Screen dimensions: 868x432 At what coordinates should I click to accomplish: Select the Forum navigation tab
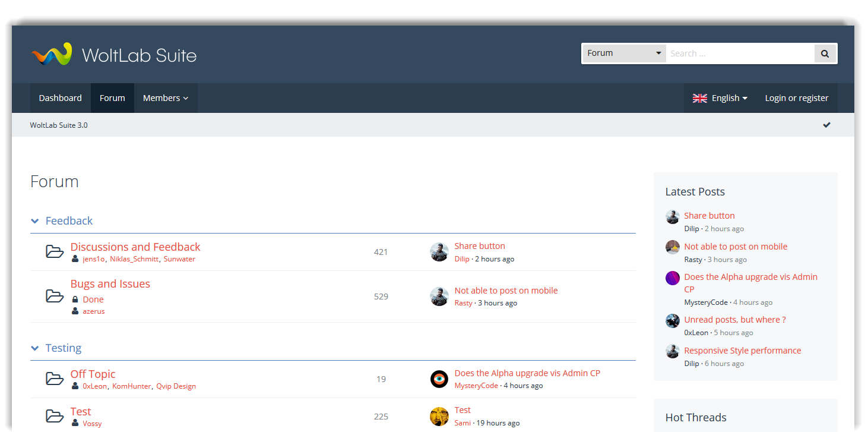[112, 98]
